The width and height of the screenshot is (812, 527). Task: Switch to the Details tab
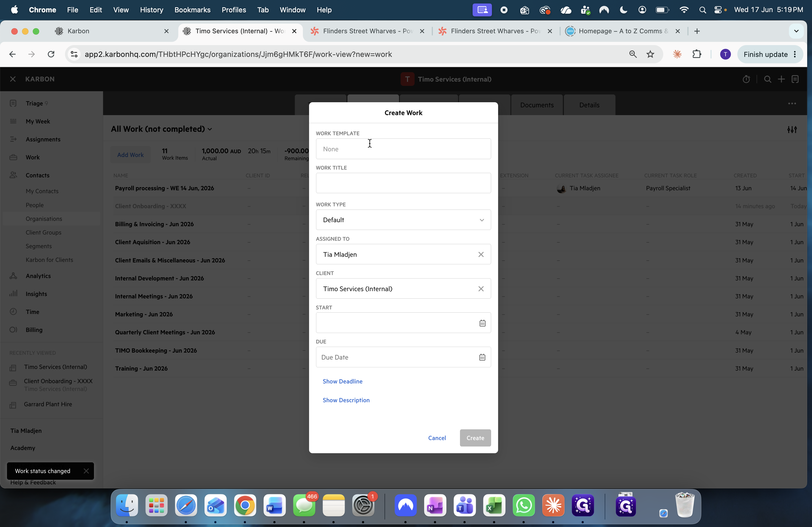tap(589, 105)
